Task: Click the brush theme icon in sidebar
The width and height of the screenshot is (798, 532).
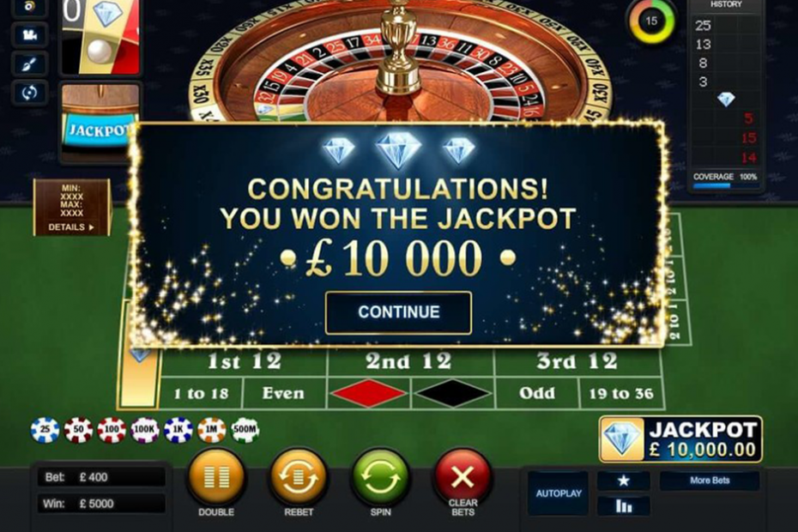Action: (x=29, y=64)
